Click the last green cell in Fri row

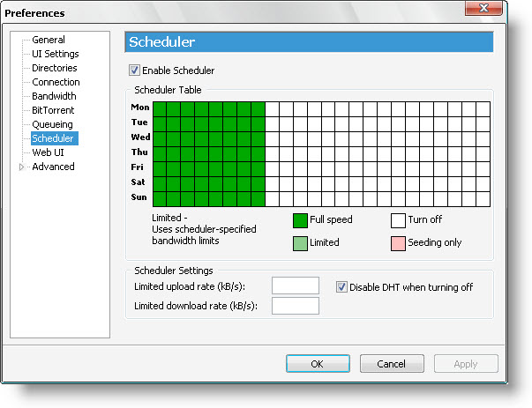click(x=258, y=169)
